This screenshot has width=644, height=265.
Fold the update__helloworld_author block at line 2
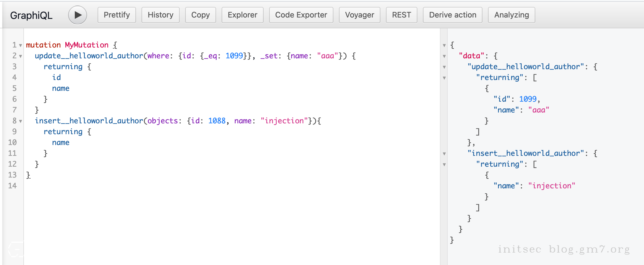tap(21, 56)
